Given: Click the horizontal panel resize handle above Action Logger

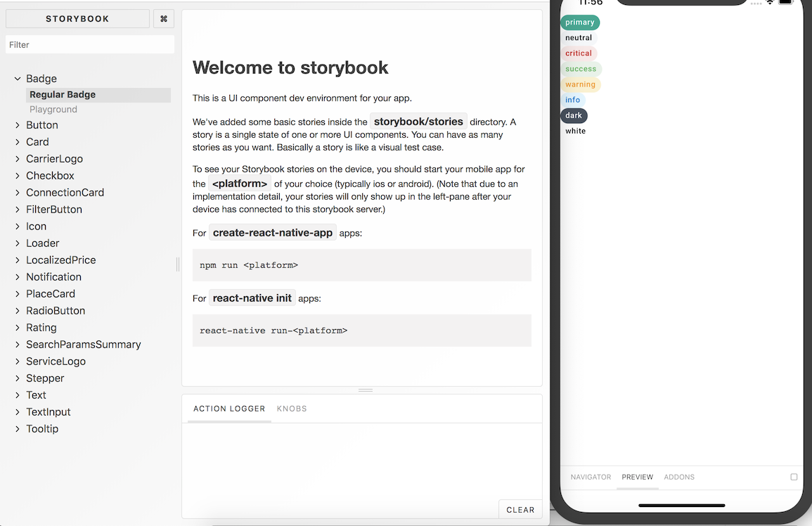Looking at the screenshot, I should coord(366,390).
